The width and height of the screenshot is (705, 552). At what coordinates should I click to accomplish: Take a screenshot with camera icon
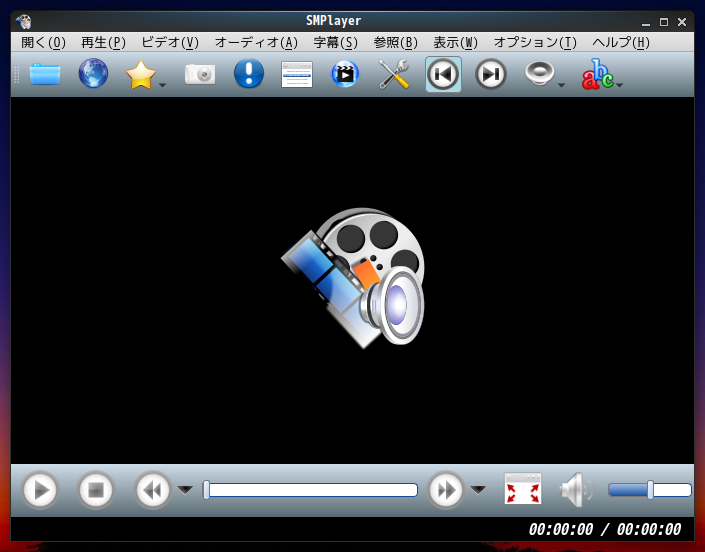tap(200, 74)
